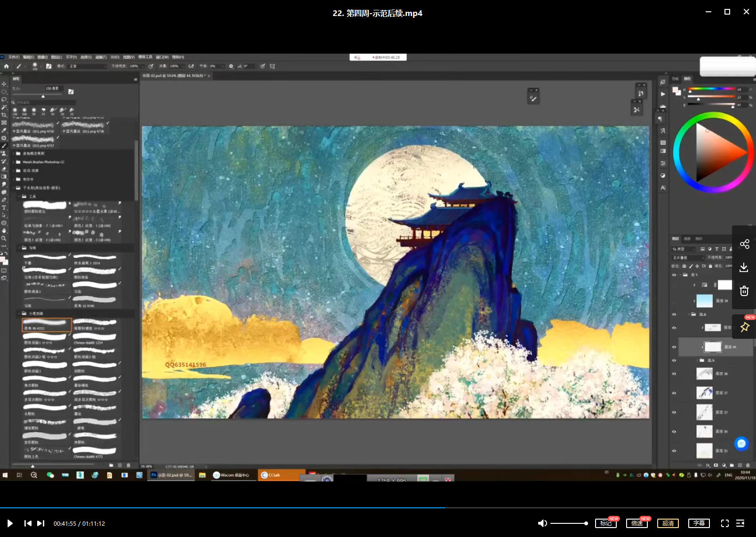Play the video
This screenshot has width=756, height=537.
point(10,523)
